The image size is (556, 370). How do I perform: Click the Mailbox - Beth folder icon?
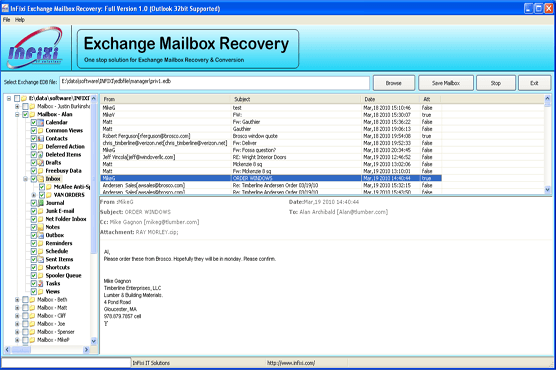pos(33,300)
